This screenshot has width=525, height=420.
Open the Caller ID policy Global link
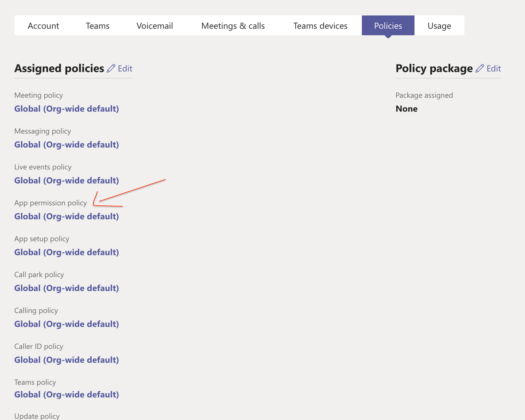(x=66, y=359)
